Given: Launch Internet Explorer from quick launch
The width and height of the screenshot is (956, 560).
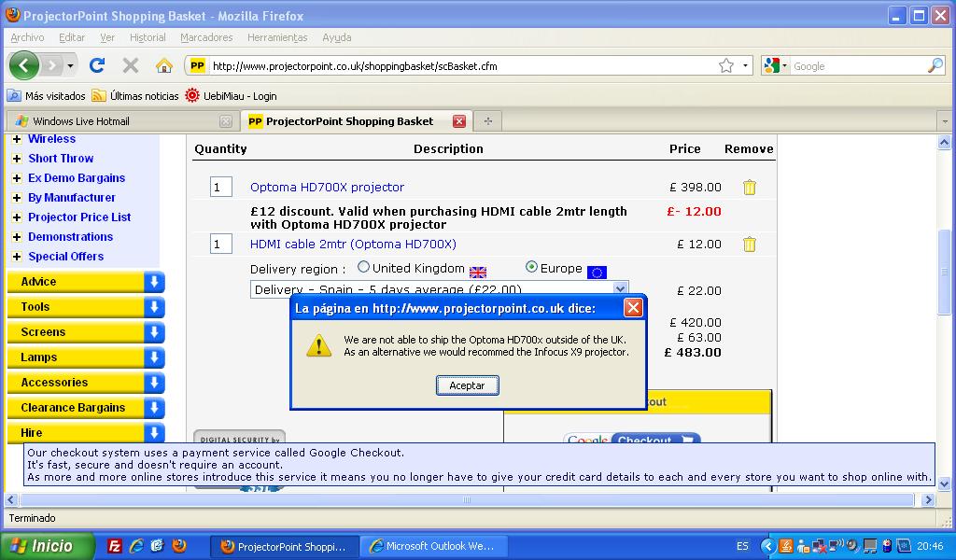Looking at the screenshot, I should pyautogui.click(x=136, y=546).
